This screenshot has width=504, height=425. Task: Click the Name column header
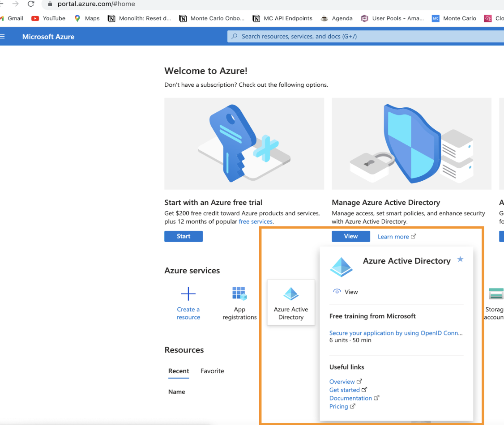176,391
